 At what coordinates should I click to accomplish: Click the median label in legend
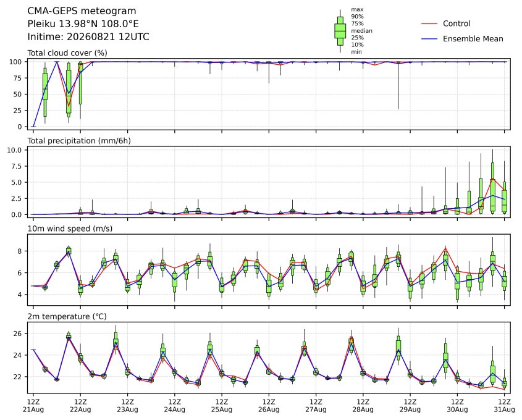(361, 31)
